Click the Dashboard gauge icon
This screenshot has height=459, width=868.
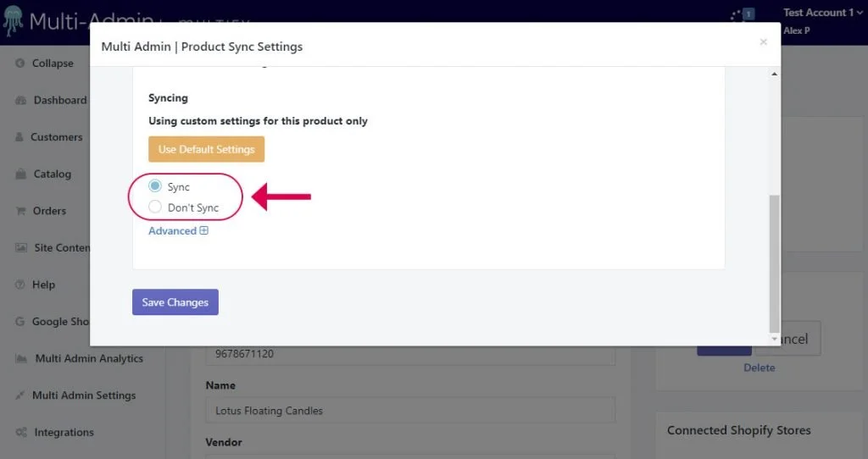tap(21, 100)
